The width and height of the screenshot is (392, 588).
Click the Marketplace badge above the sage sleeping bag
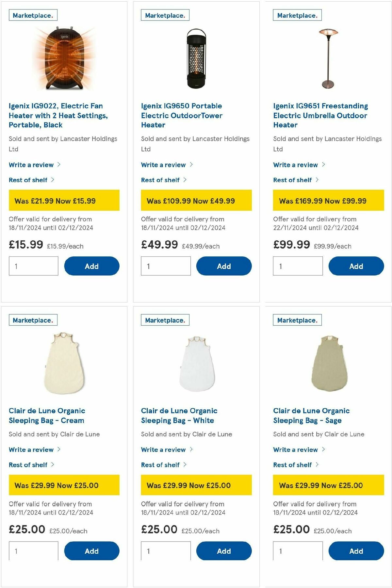click(x=297, y=320)
